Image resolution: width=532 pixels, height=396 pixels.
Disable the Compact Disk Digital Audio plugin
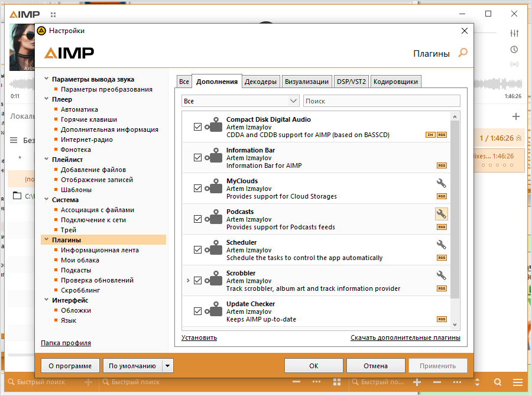198,127
